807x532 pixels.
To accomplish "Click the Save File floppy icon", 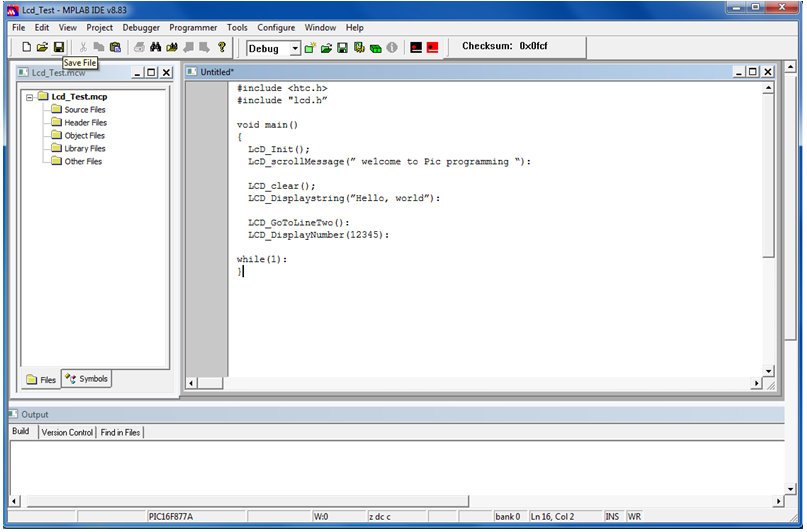I will point(59,47).
